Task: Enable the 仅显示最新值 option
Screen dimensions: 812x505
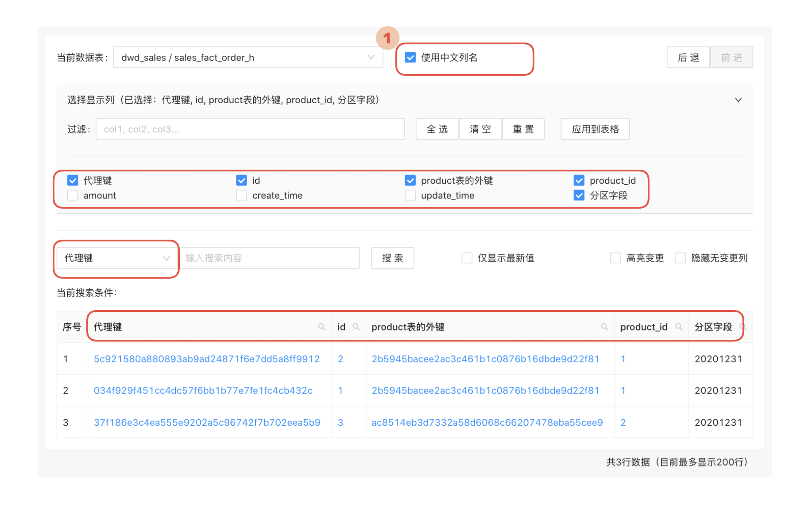Action: tap(467, 258)
